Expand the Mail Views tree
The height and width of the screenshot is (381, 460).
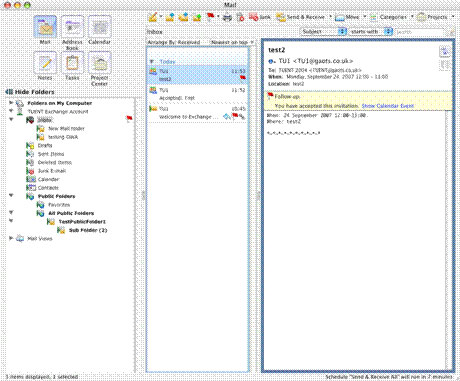pyautogui.click(x=11, y=238)
